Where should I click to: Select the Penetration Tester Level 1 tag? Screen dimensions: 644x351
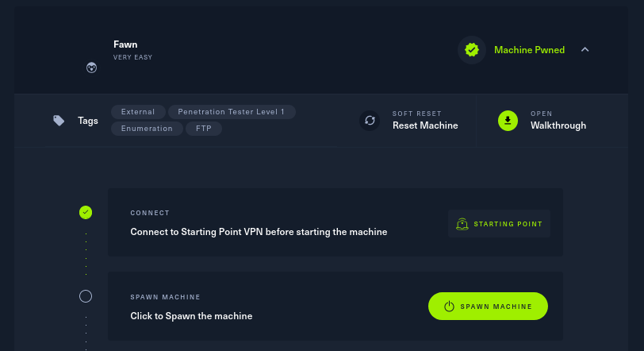(x=232, y=112)
